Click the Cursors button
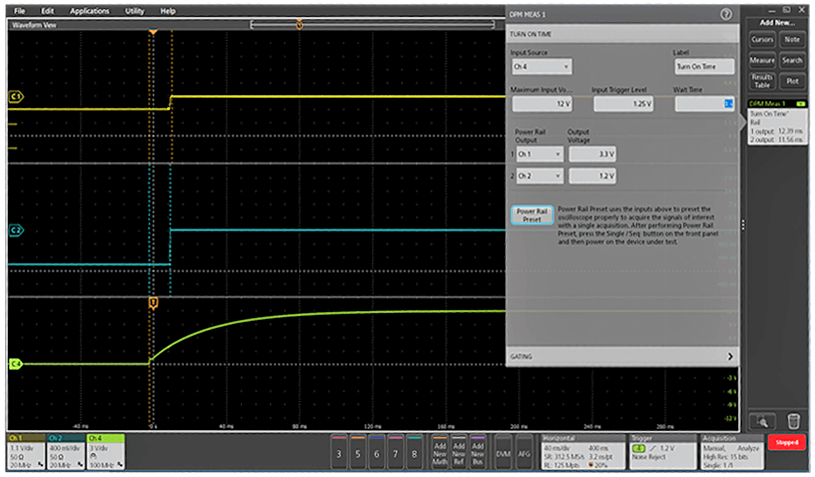815x477 pixels. tap(762, 39)
